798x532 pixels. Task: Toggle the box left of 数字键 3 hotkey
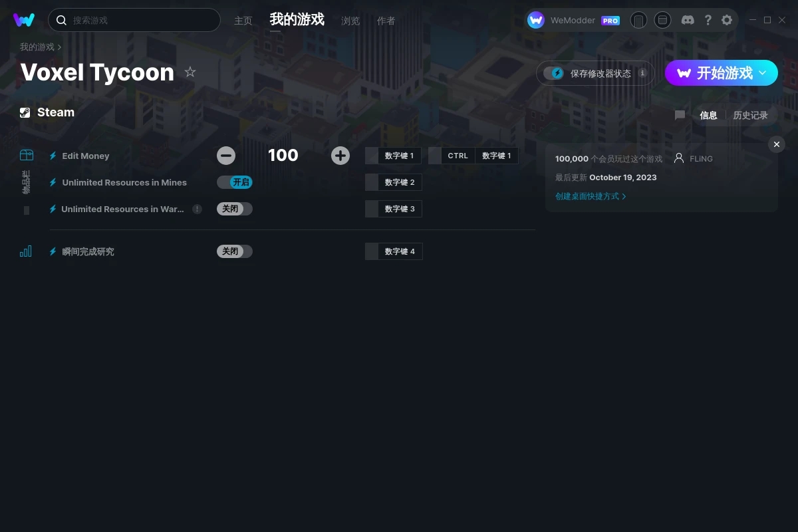pyautogui.click(x=372, y=209)
